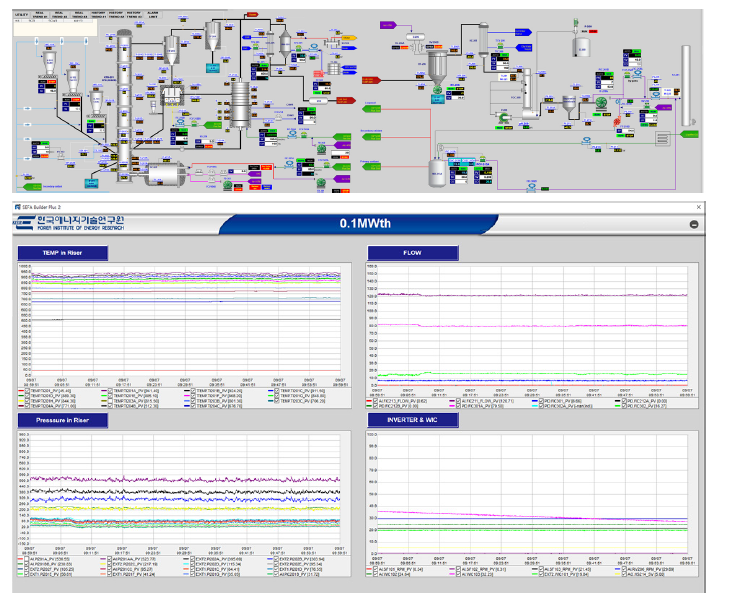Close the SEFA Builder Plus window
The height and width of the screenshot is (595, 739).
pos(699,207)
